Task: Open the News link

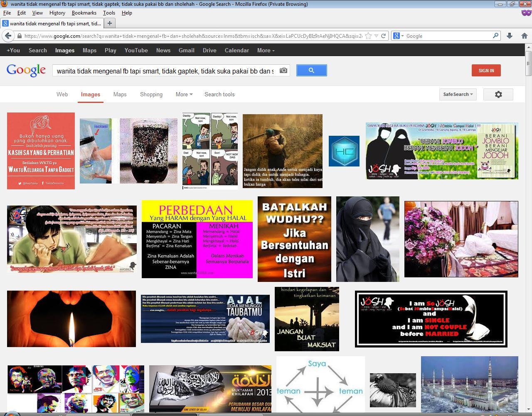Action: tap(163, 50)
